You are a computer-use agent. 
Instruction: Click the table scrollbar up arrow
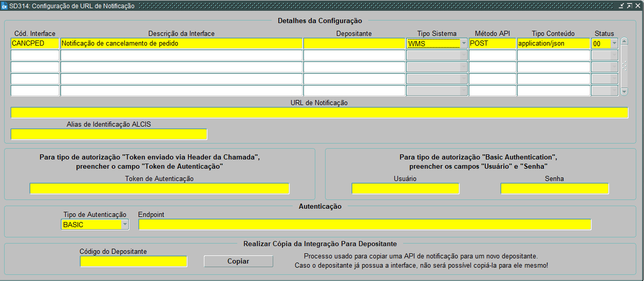point(624,41)
